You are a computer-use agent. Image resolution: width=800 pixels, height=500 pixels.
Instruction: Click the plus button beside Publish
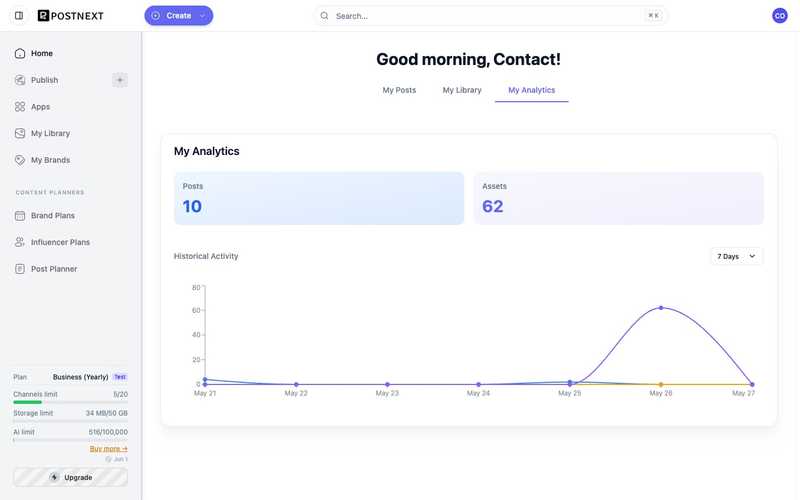[120, 80]
